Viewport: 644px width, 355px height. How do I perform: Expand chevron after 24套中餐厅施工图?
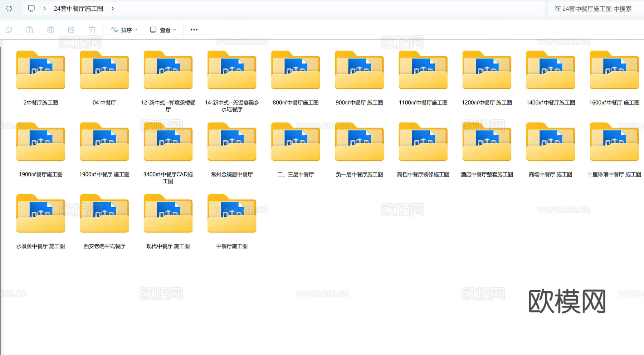point(112,8)
